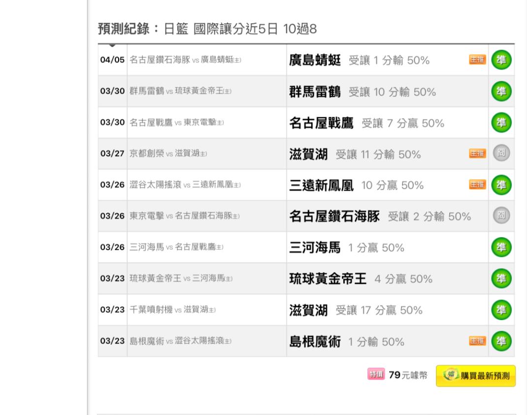The image size is (532, 415).
Task: Click gray miss icon in 名古屋鑽石海豚 row
Action: (x=502, y=216)
